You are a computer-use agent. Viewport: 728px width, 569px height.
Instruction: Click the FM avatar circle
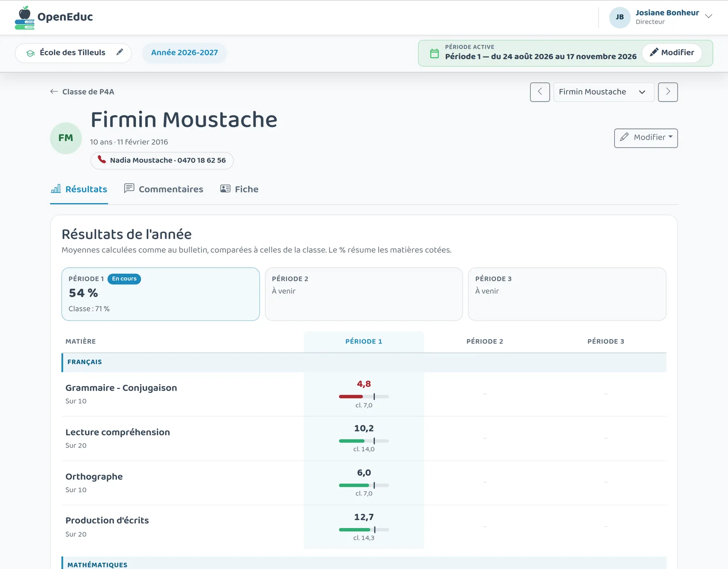point(66,138)
